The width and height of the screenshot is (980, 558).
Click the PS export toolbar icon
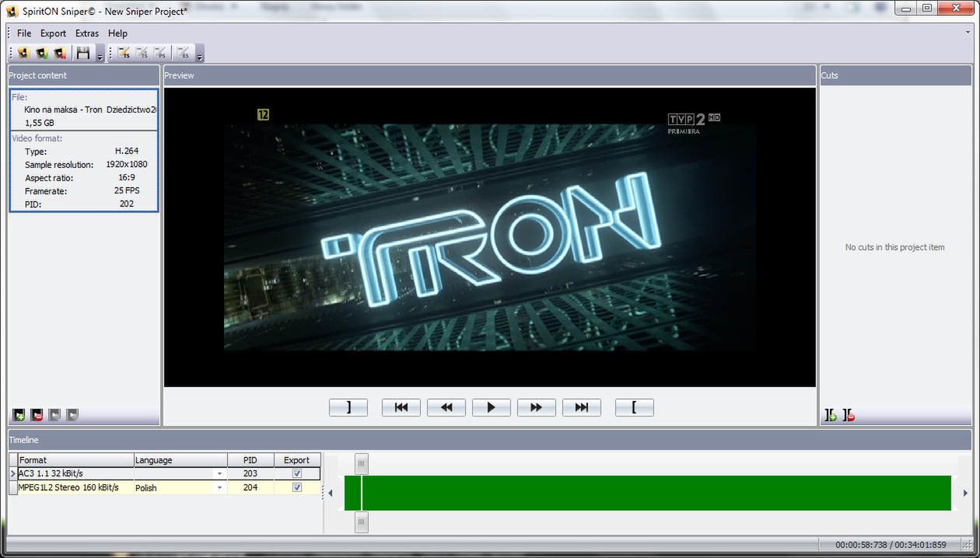(160, 53)
